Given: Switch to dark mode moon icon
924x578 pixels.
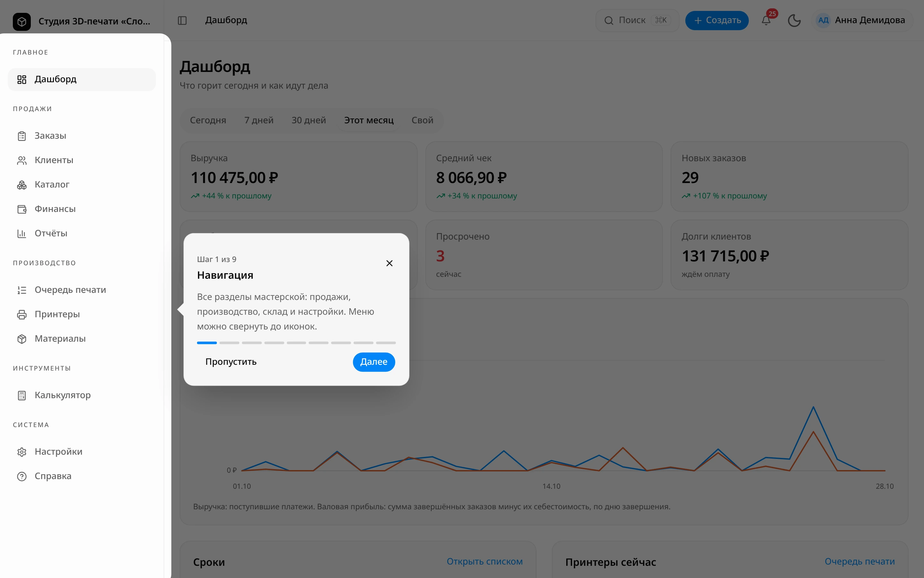Looking at the screenshot, I should pos(794,20).
